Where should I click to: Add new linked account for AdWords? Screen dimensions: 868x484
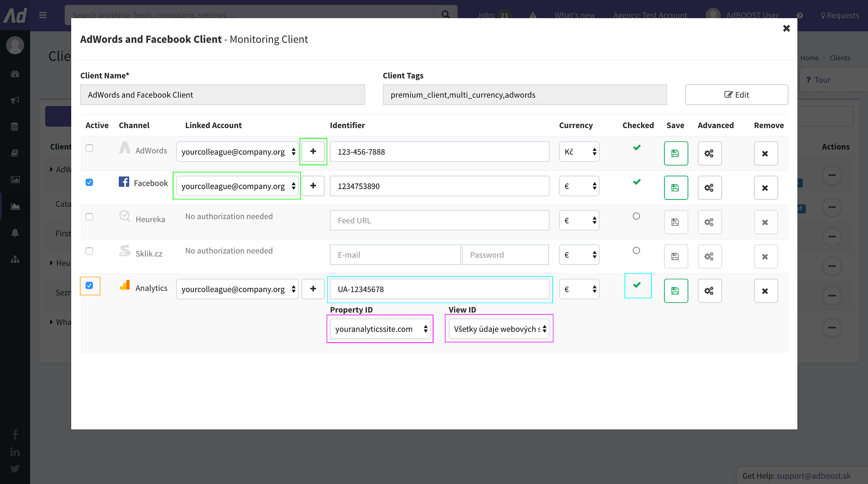313,151
